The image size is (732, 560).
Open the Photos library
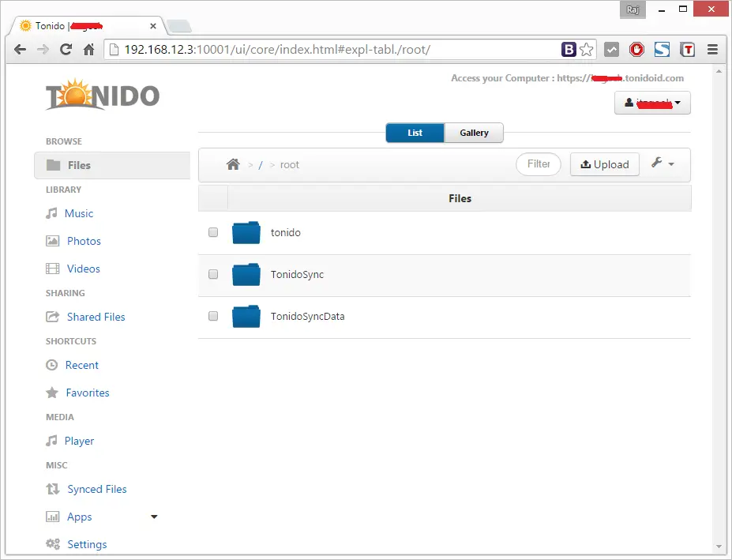point(84,241)
